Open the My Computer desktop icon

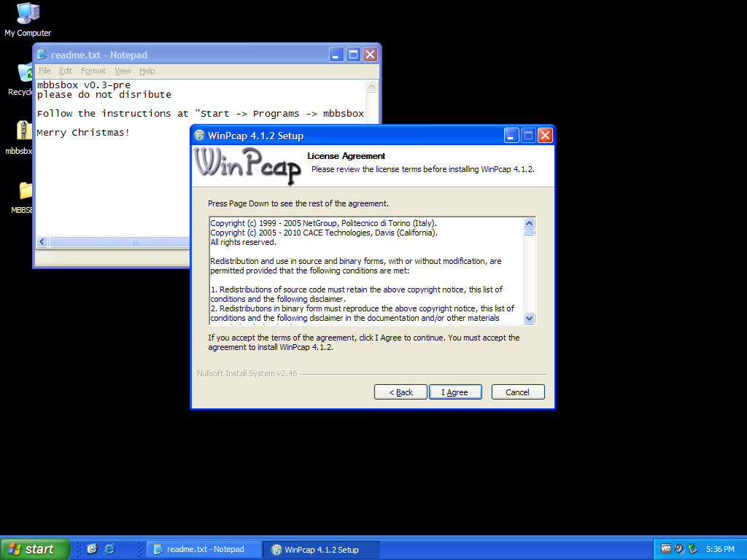pyautogui.click(x=28, y=15)
